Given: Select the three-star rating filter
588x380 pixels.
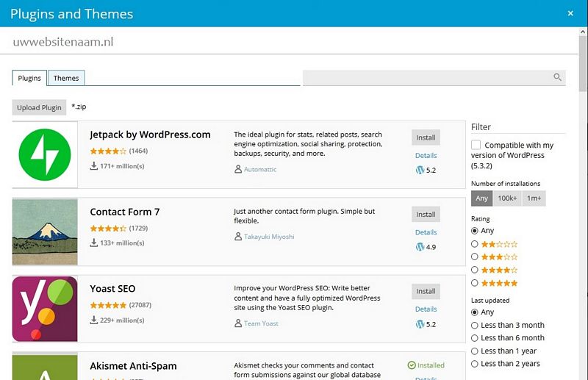Looking at the screenshot, I should pos(474,257).
